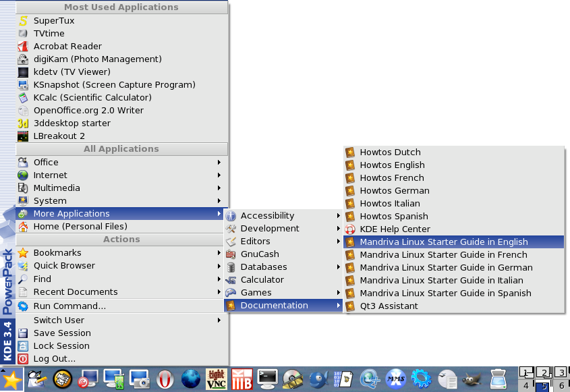Image resolution: width=570 pixels, height=392 pixels.
Task: Open the Databases submenu
Action: [x=283, y=267]
